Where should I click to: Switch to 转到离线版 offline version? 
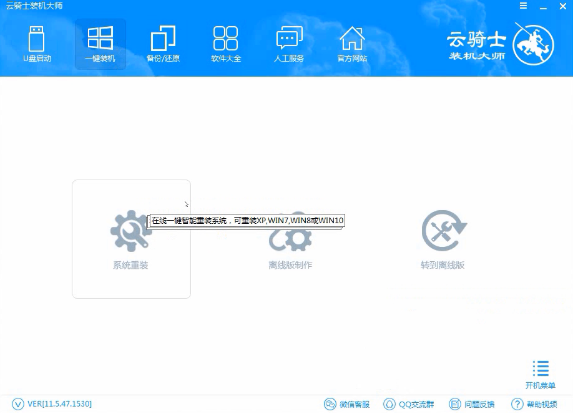pyautogui.click(x=443, y=240)
